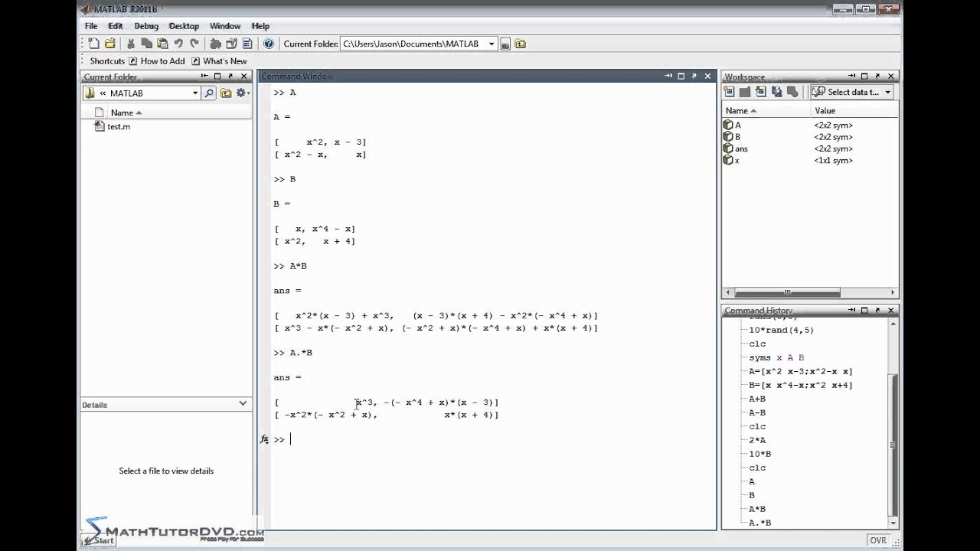Screen dimensions: 980x551
Task: Click the Cut scissors icon in the toolbar
Action: [x=131, y=44]
